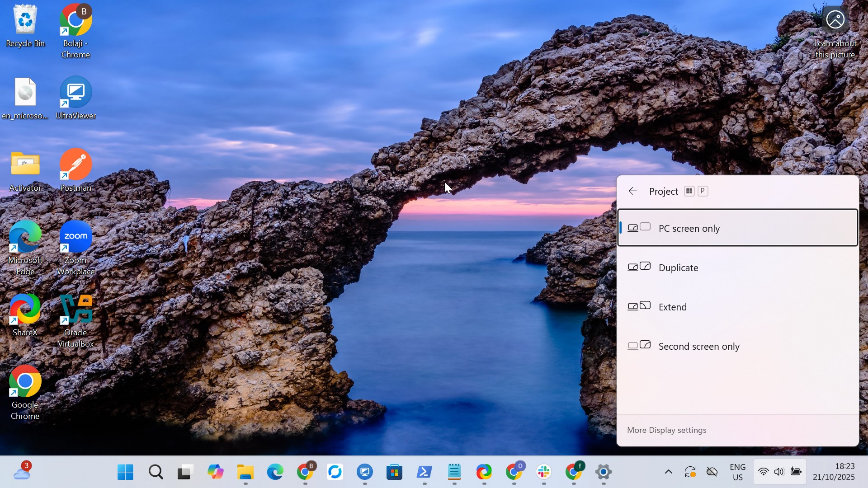
Task: Click the Copilot taskbar icon
Action: 216,473
